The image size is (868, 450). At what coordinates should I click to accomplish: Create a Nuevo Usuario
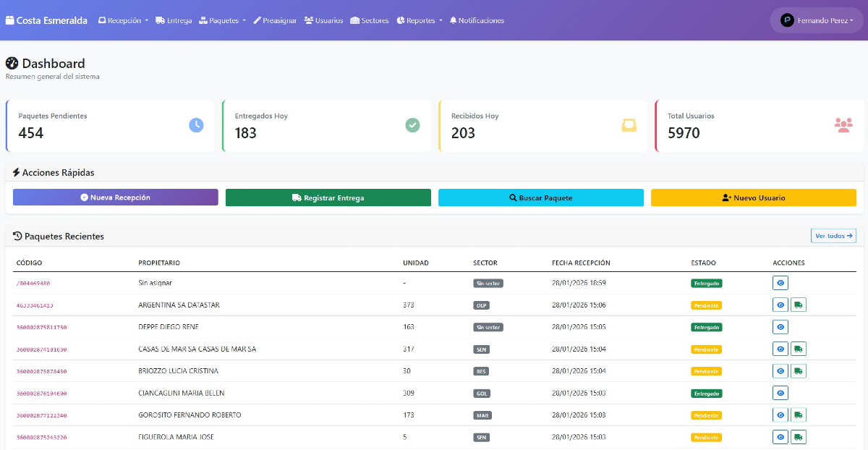click(x=754, y=198)
